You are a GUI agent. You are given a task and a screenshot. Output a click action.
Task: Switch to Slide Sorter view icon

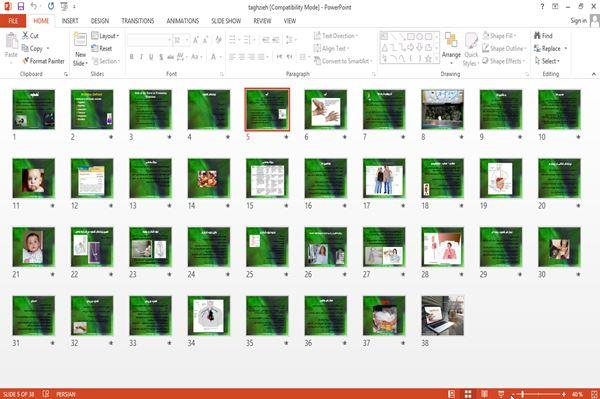click(468, 394)
